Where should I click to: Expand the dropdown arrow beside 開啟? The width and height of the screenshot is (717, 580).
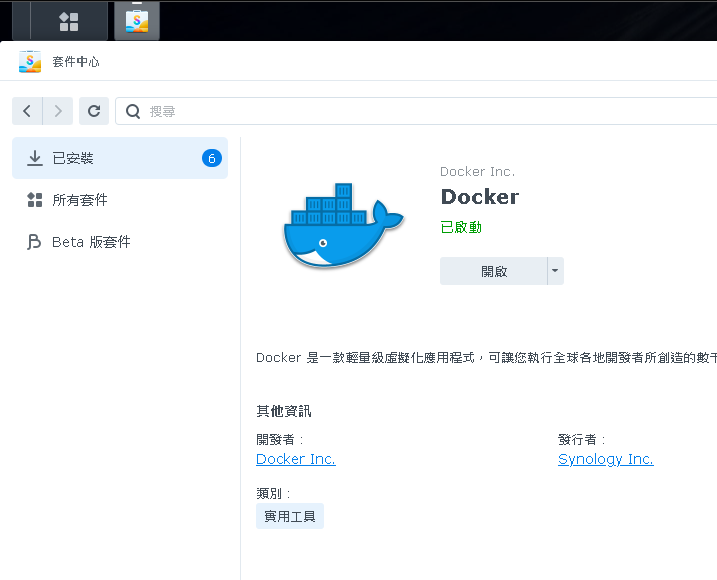pyautogui.click(x=555, y=271)
